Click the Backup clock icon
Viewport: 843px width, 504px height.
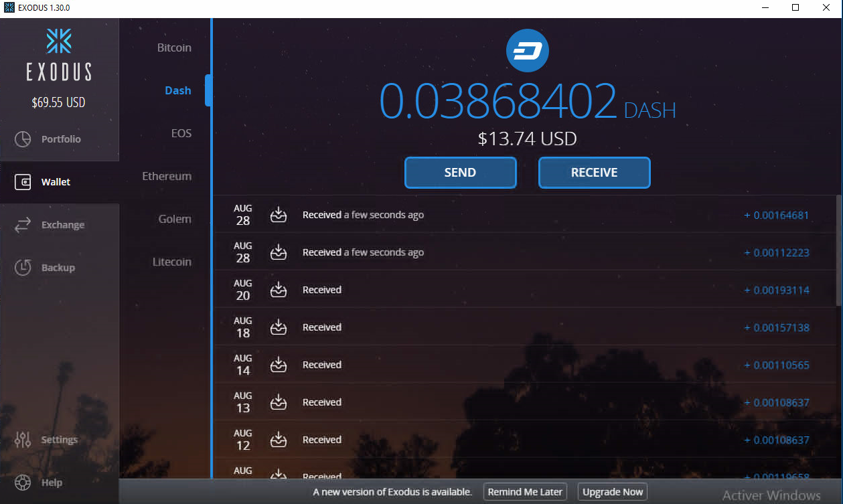(23, 268)
